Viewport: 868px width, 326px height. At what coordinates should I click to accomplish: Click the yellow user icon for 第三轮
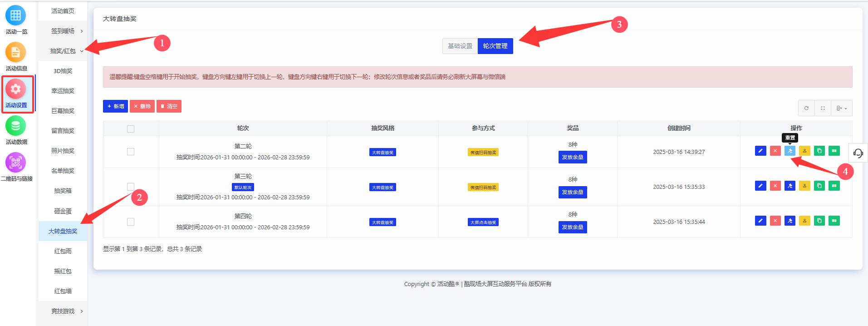pyautogui.click(x=804, y=186)
